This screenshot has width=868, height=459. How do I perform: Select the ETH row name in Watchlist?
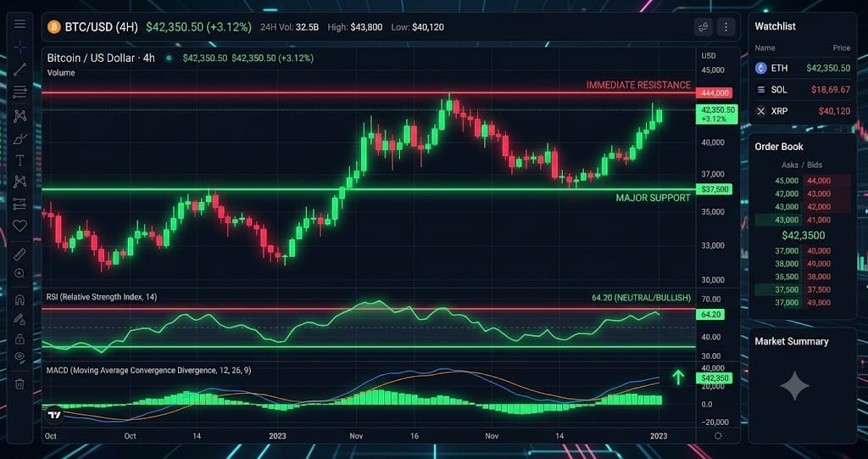click(x=780, y=68)
